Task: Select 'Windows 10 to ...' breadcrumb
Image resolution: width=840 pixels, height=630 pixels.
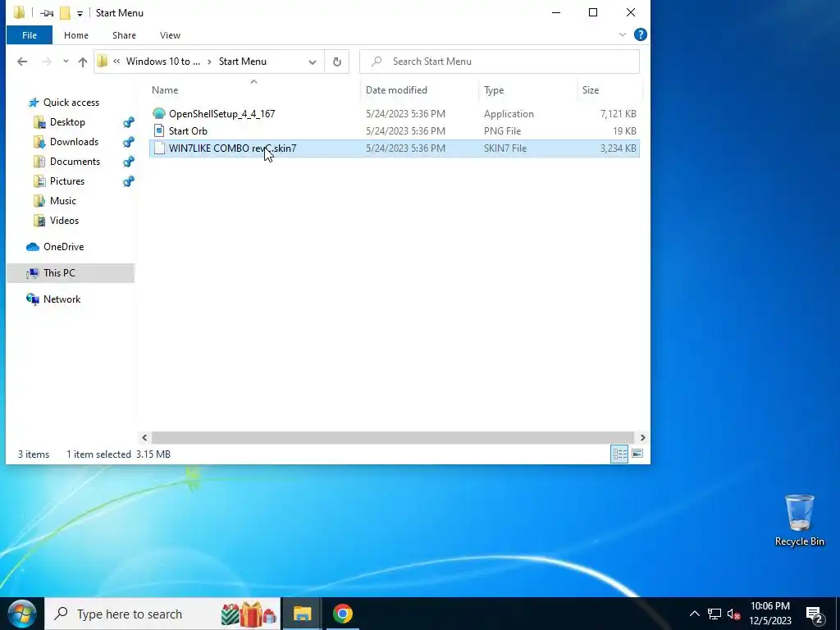Action: 163,62
